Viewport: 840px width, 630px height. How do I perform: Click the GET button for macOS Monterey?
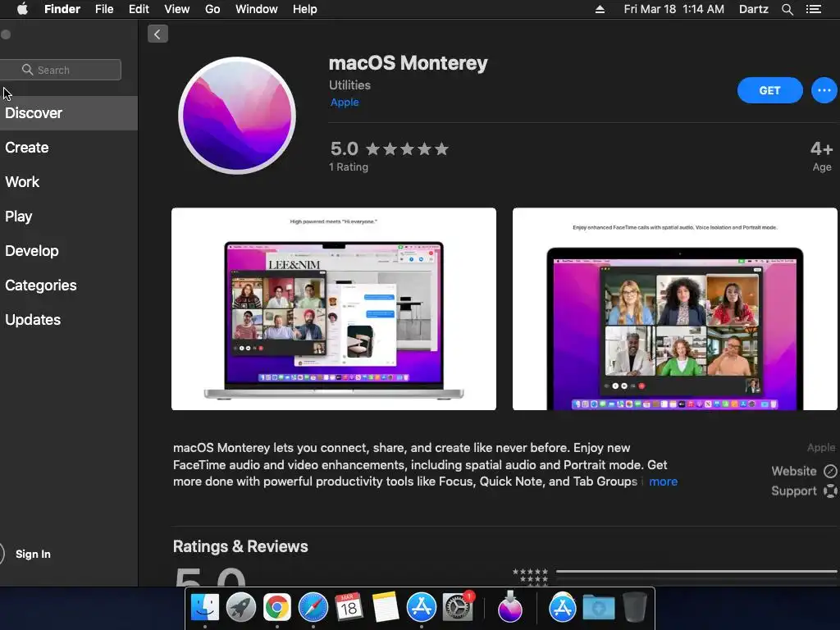(769, 90)
